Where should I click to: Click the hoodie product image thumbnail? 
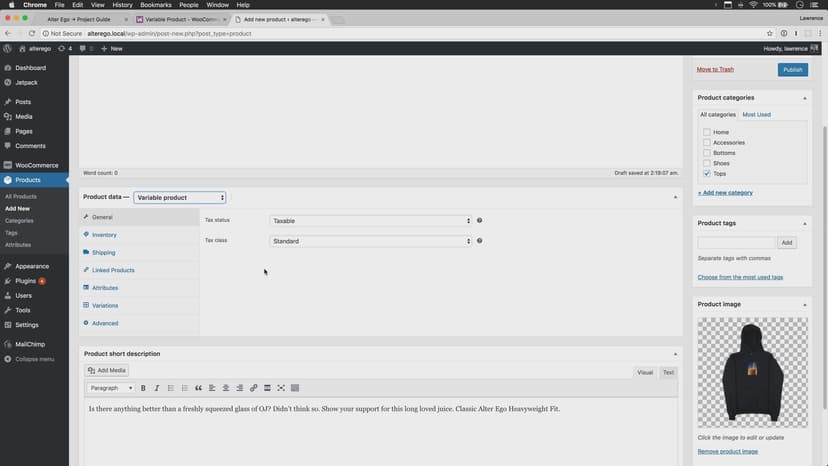(752, 372)
